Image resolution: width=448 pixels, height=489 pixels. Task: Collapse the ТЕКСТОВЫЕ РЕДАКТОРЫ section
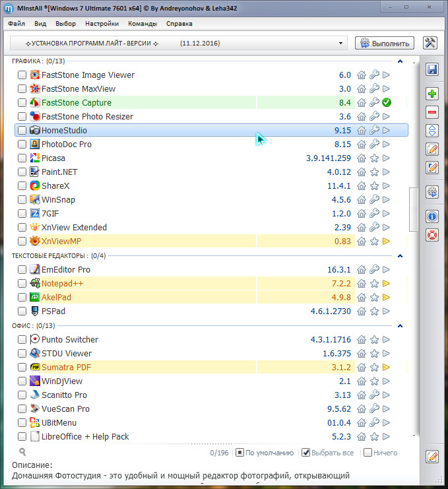tap(400, 256)
